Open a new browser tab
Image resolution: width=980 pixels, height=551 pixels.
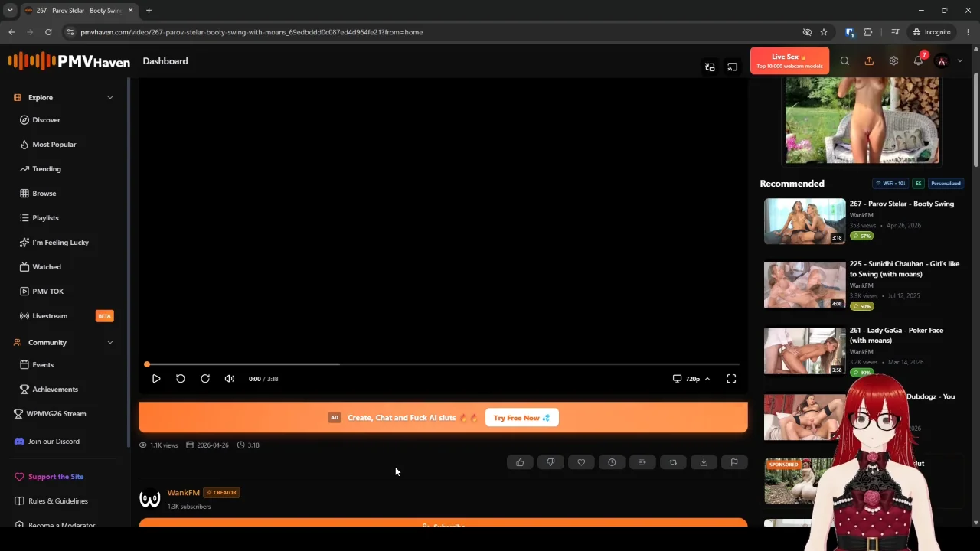tap(149, 11)
